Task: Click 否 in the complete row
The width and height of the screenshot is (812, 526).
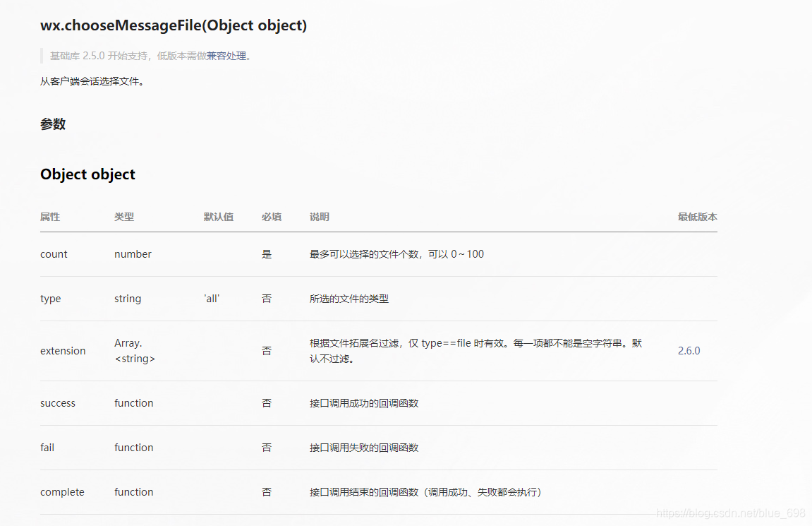Action: tap(267, 492)
